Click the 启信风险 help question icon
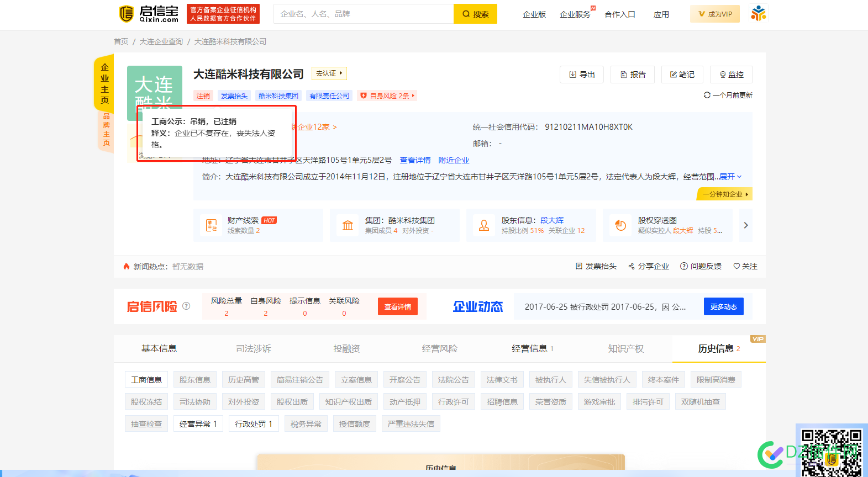 pyautogui.click(x=186, y=306)
